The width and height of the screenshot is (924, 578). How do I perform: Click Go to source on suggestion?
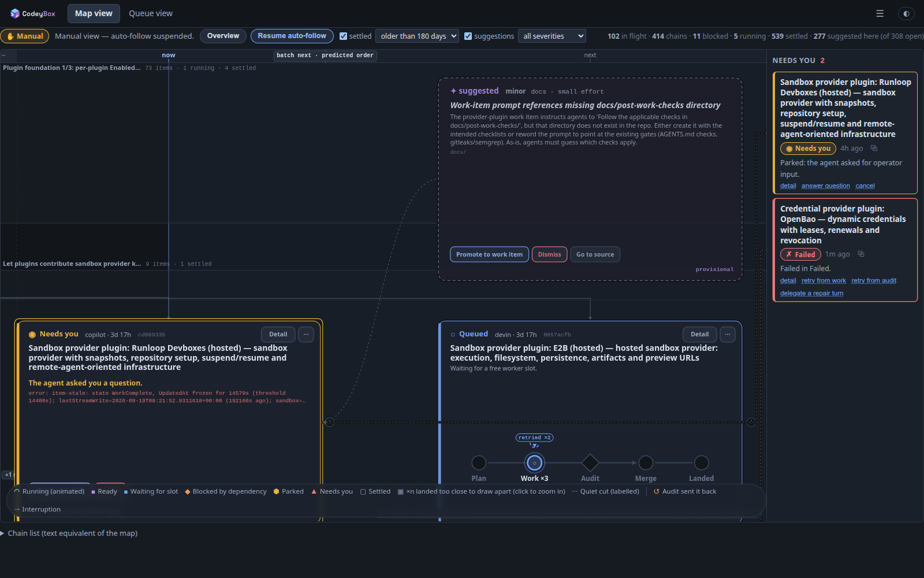tap(595, 254)
